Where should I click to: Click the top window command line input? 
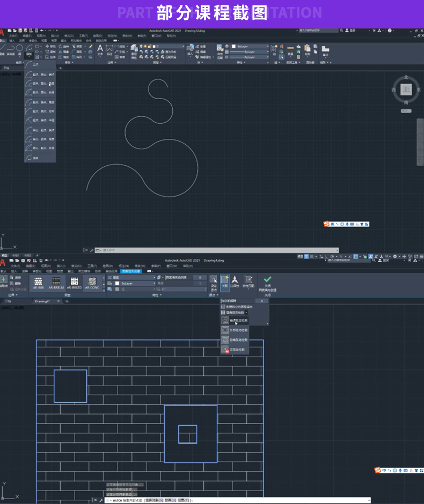(x=217, y=250)
